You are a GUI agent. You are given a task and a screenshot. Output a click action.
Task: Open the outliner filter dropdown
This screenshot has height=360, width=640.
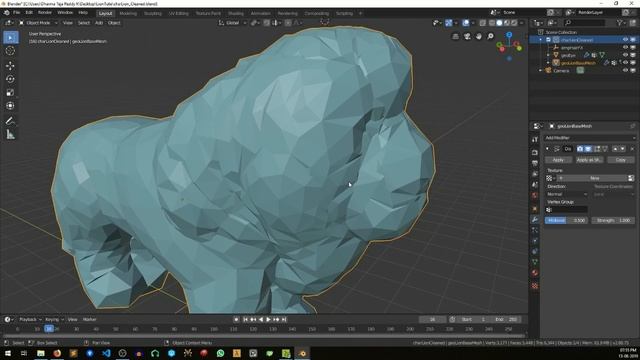(x=621, y=23)
